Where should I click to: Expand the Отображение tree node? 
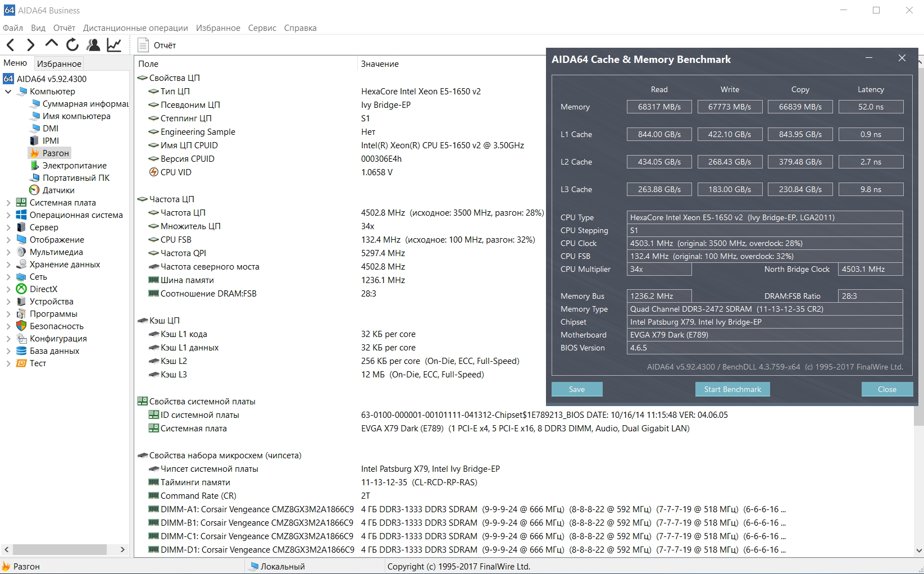point(8,239)
